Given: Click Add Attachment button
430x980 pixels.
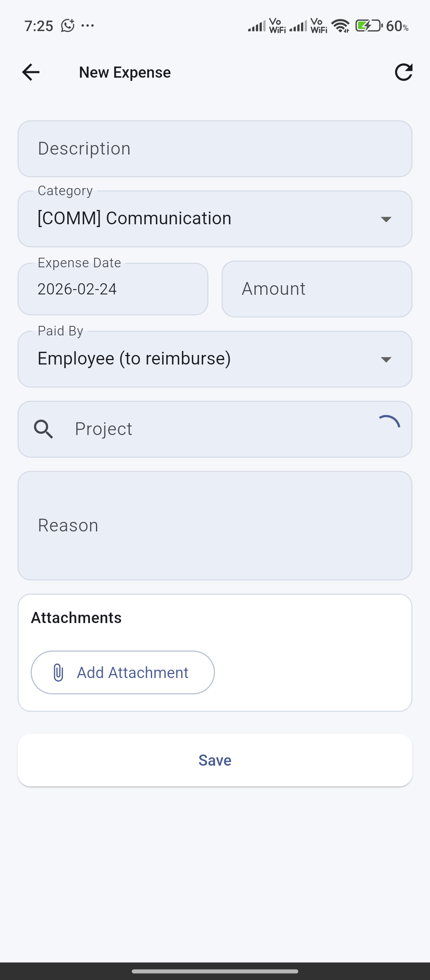Looking at the screenshot, I should pos(123,672).
